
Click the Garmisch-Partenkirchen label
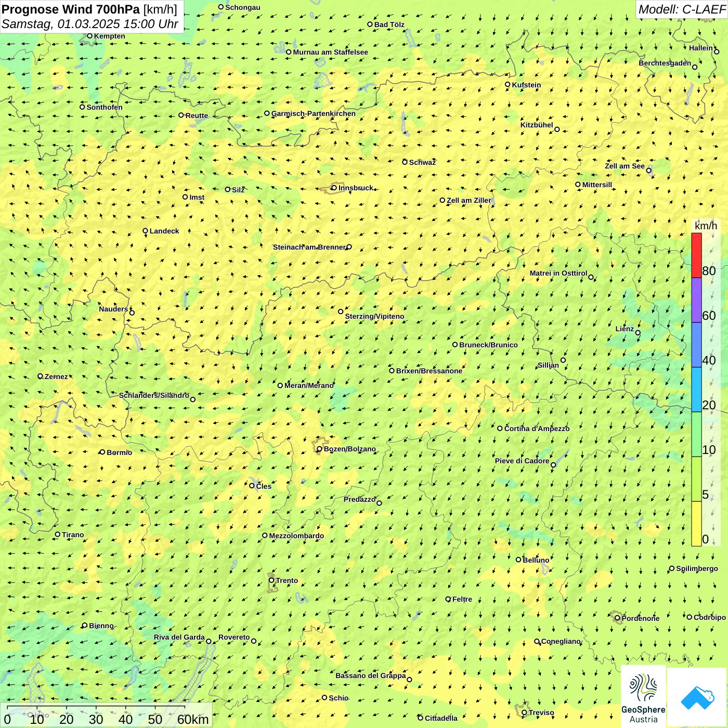(314, 113)
